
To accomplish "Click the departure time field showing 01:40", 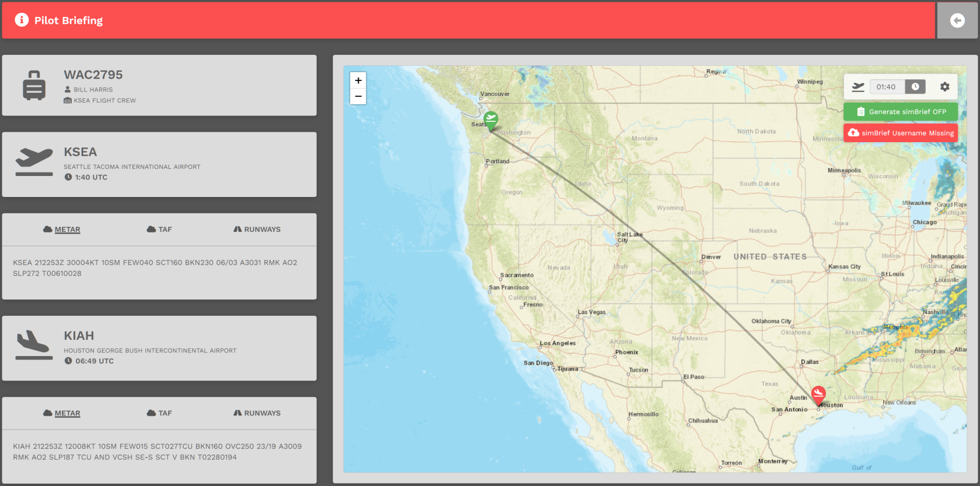I will pos(887,87).
